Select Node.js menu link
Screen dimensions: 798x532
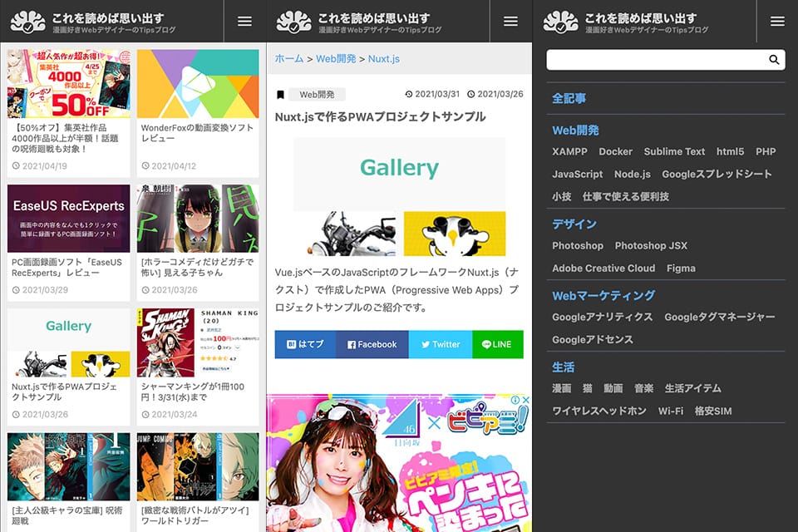[632, 174]
